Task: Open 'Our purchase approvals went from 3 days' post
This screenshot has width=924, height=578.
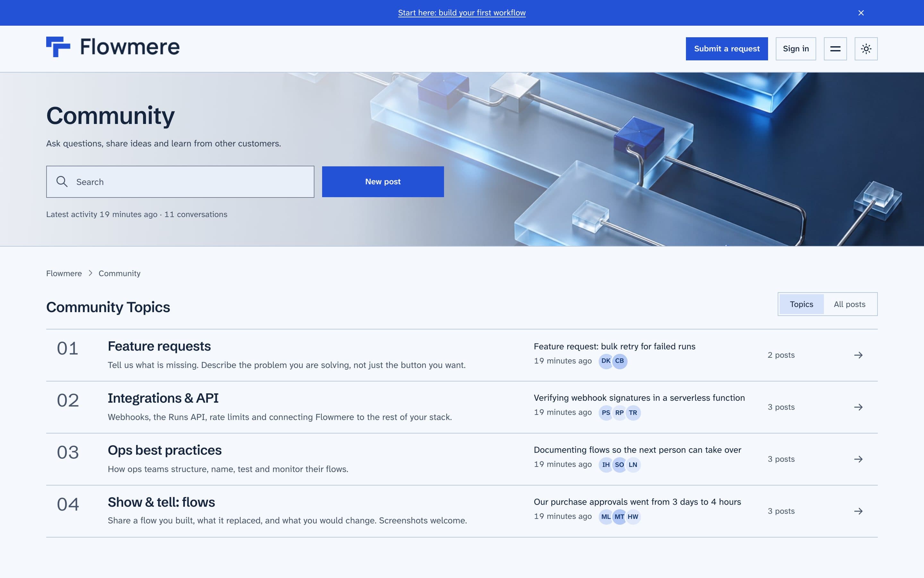Action: tap(637, 502)
